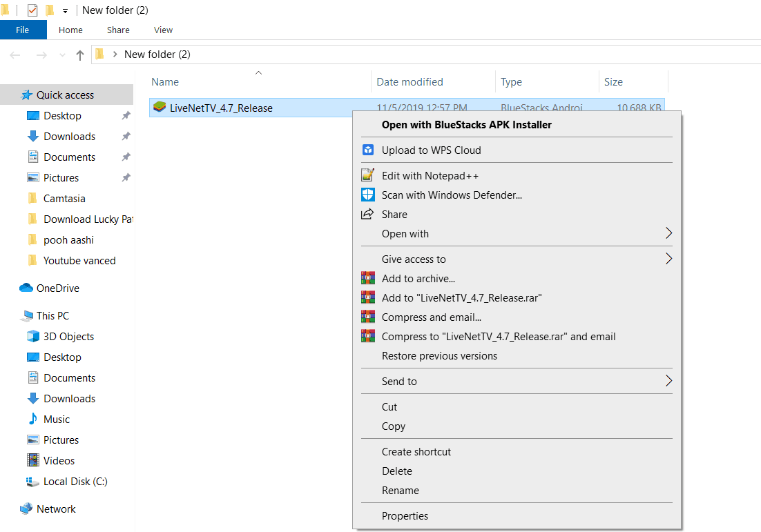Click the Videos film icon

coord(33,460)
